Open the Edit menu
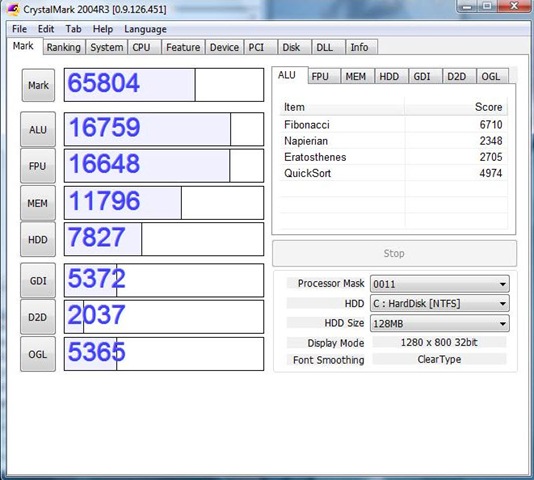534x480 pixels. (x=46, y=29)
